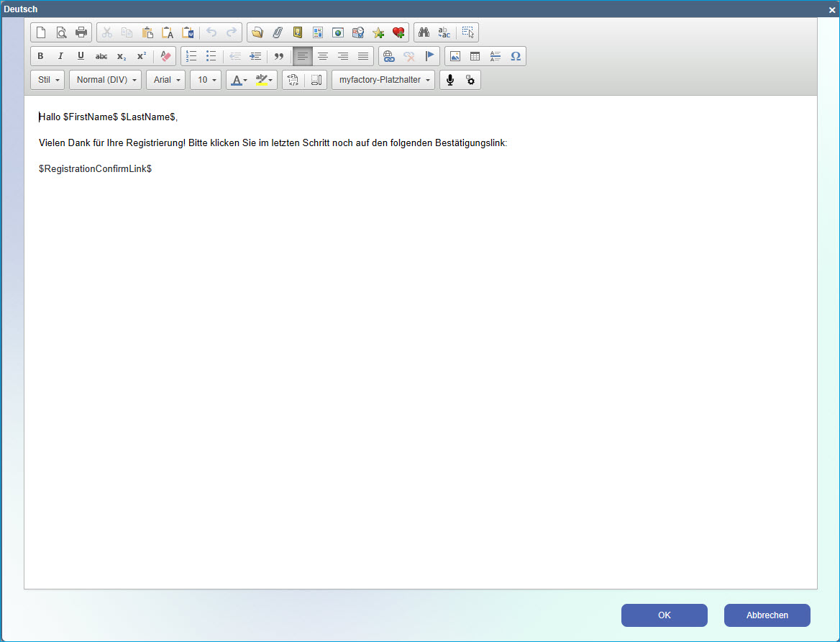
Task: Toggle bold formatting
Action: [x=41, y=56]
